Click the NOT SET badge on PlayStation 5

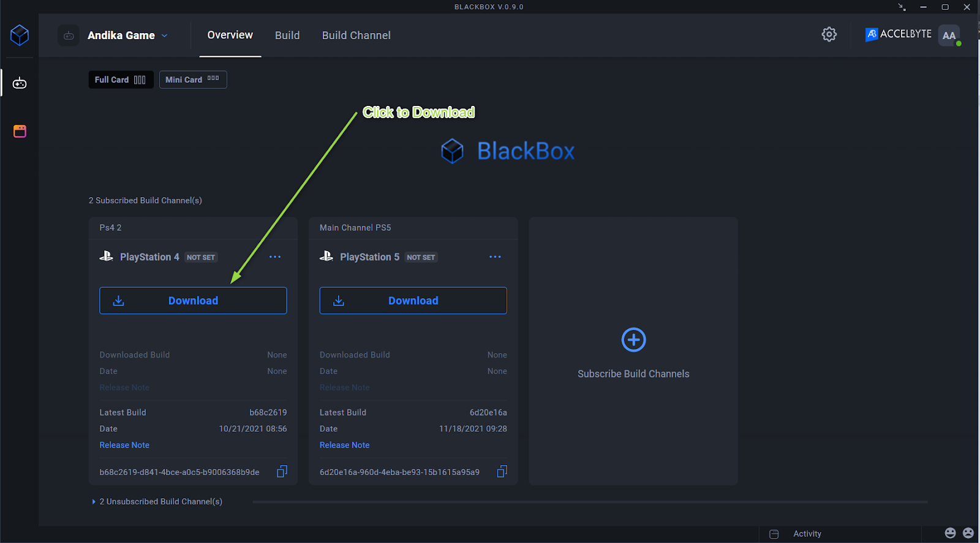coord(421,258)
